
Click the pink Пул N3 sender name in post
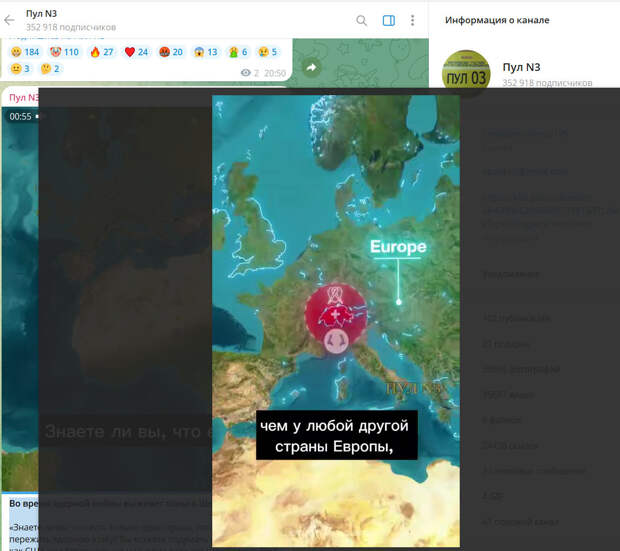click(24, 98)
